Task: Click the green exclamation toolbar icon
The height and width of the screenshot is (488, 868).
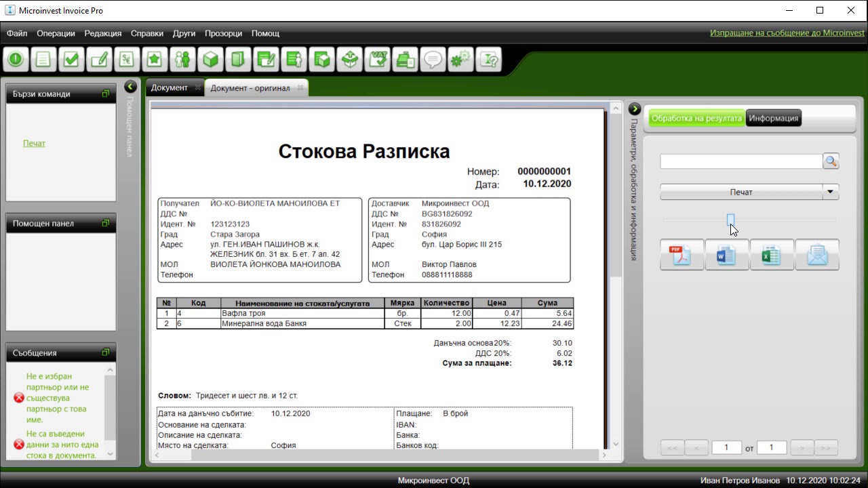Action: pos(16,60)
